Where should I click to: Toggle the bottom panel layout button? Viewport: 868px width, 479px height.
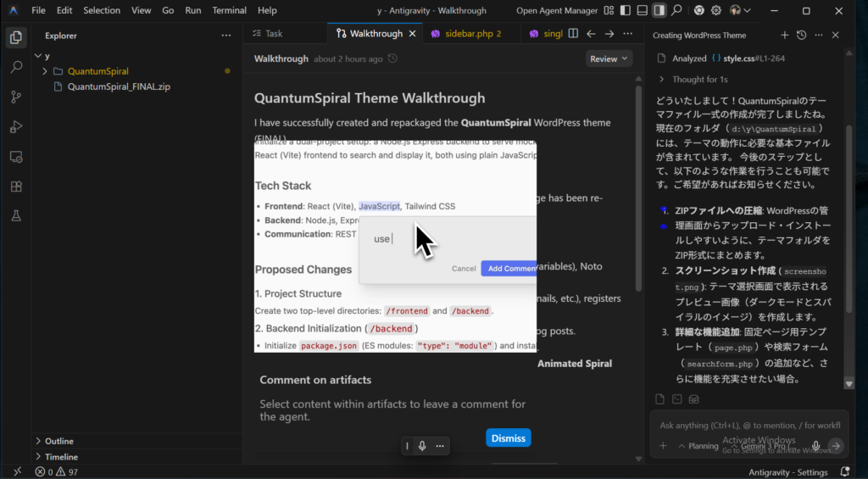[x=643, y=11]
